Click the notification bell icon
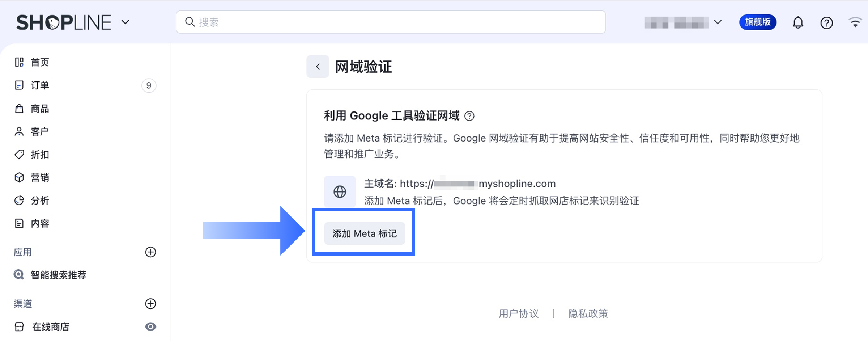This screenshot has height=341, width=868. tap(798, 23)
